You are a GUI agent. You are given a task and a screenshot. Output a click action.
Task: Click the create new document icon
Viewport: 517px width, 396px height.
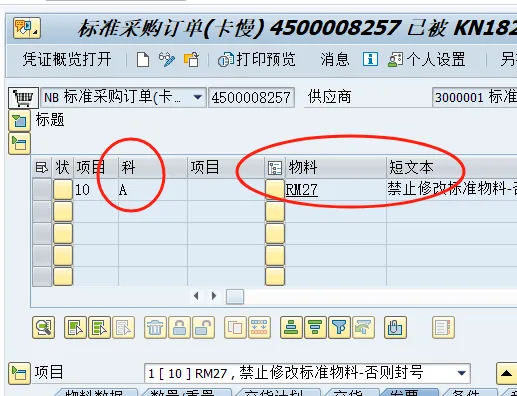point(143,60)
